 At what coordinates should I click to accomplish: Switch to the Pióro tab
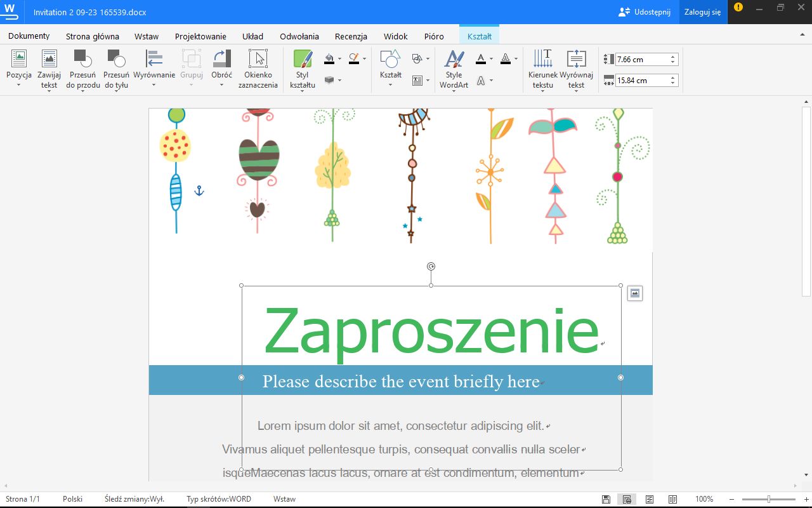click(434, 36)
